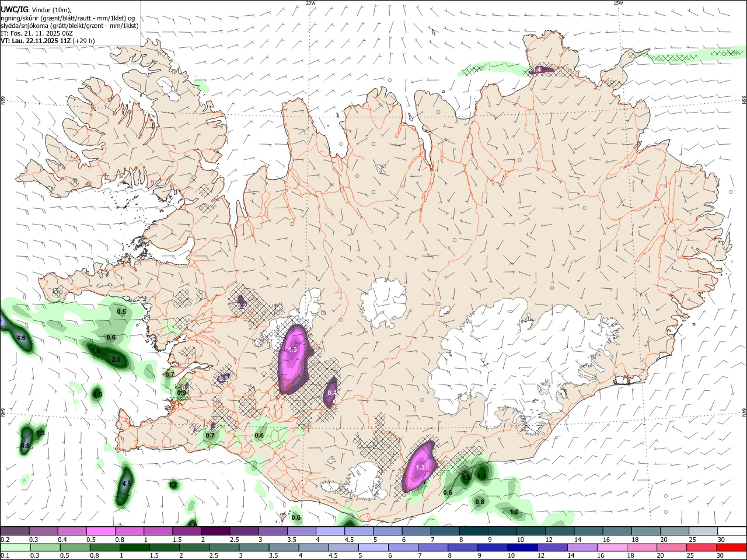Click the '4.8' precipitation value on the map
This screenshot has width=747, height=560.
pyautogui.click(x=25, y=446)
